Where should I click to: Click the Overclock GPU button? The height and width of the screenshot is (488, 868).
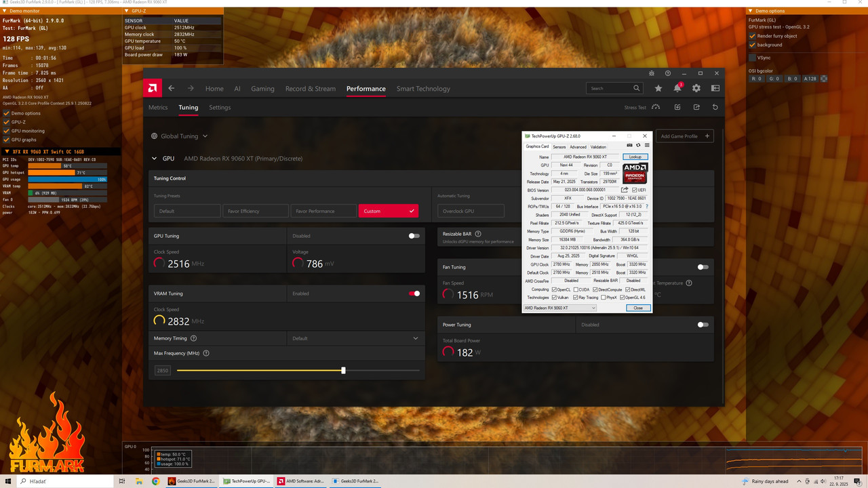(x=471, y=211)
